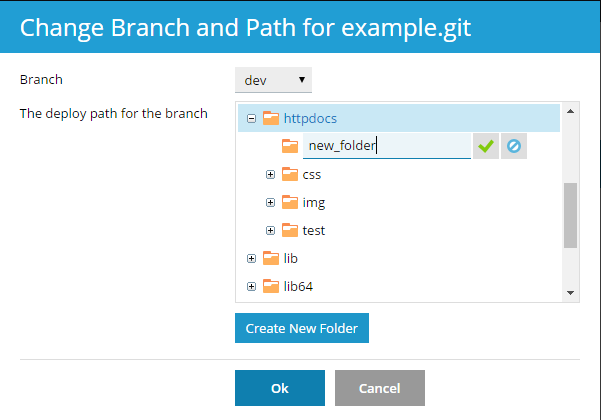Click the lib64 folder icon
Image resolution: width=601 pixels, height=420 pixels.
coord(271,287)
